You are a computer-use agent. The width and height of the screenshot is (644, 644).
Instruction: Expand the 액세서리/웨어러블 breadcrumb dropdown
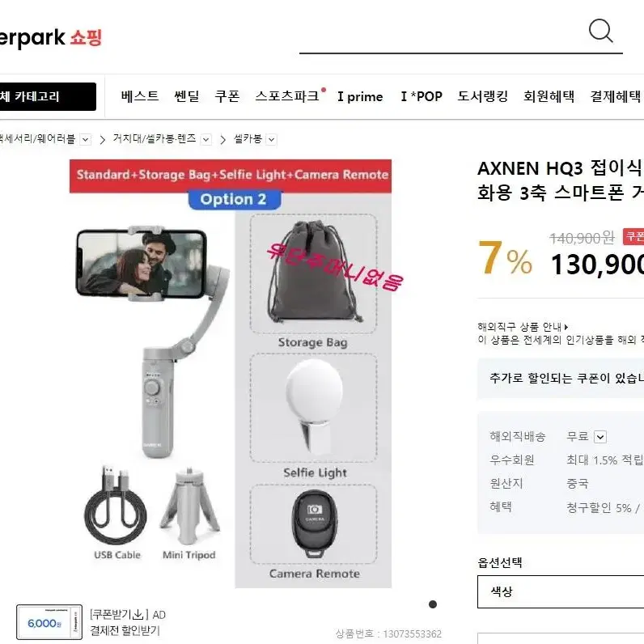click(85, 140)
